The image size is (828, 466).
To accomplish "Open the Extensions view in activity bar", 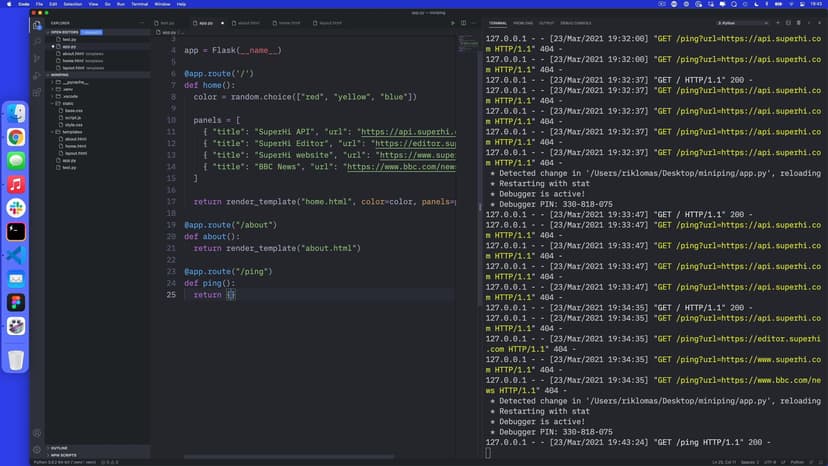I will (x=37, y=93).
